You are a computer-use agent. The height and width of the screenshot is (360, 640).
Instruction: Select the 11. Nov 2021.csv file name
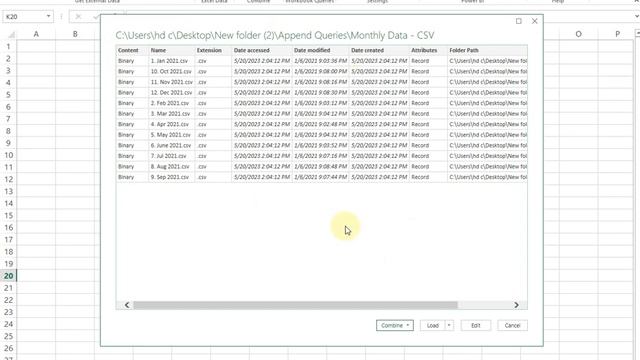tap(171, 82)
